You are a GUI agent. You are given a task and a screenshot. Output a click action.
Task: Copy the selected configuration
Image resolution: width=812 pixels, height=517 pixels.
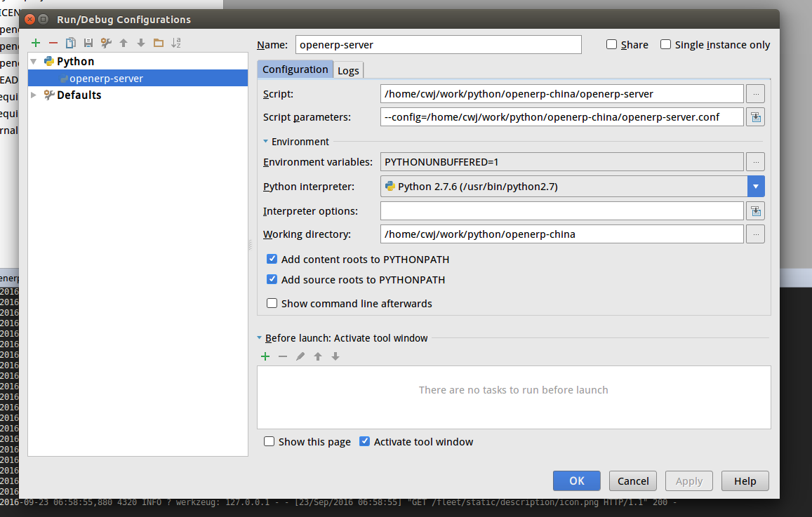click(71, 43)
